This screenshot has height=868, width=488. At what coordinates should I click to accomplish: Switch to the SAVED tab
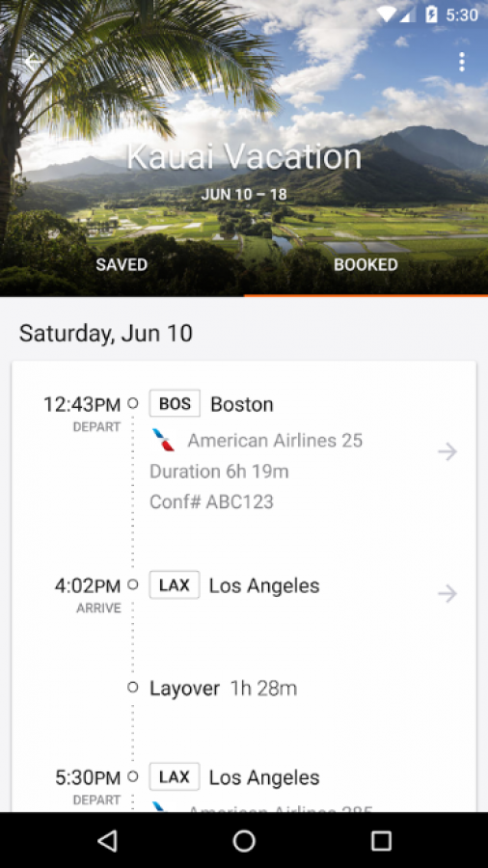[122, 264]
